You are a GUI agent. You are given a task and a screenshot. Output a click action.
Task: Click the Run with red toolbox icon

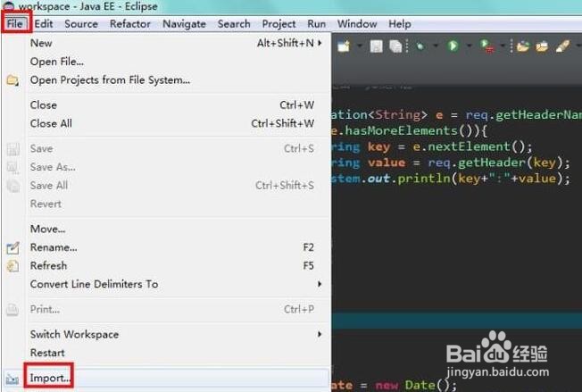[486, 46]
